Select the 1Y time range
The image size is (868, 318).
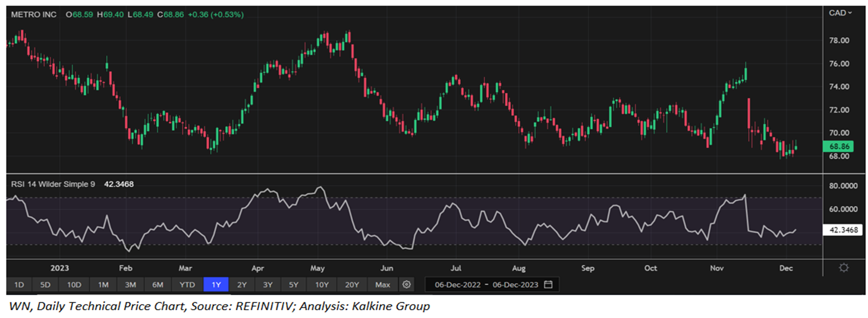coord(216,285)
